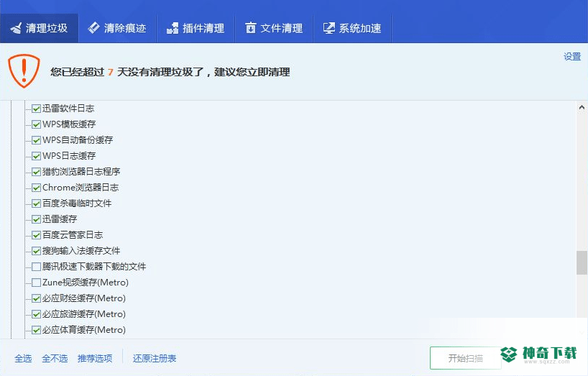Uncheck 必应体育缓存(Metro) checkbox

tap(37, 330)
